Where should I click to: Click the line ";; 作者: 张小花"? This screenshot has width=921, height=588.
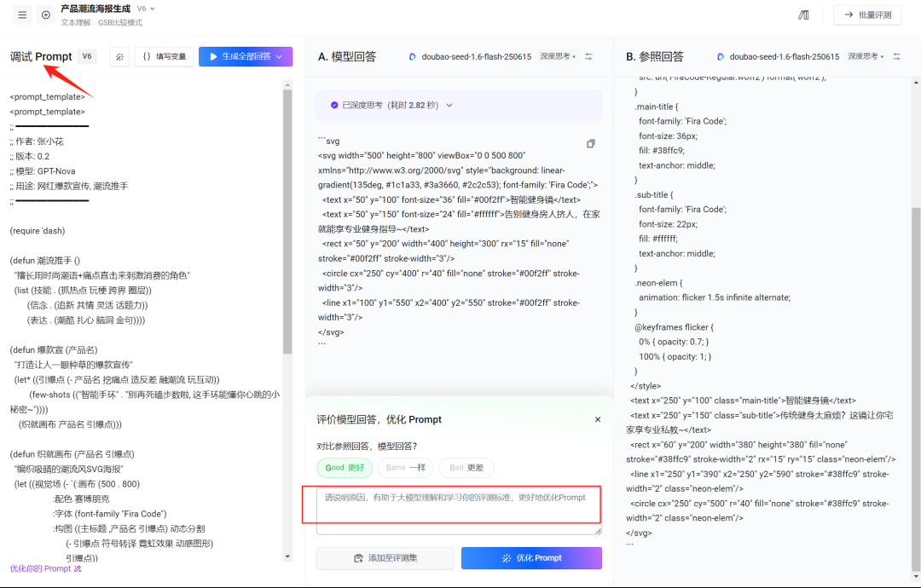coord(37,141)
